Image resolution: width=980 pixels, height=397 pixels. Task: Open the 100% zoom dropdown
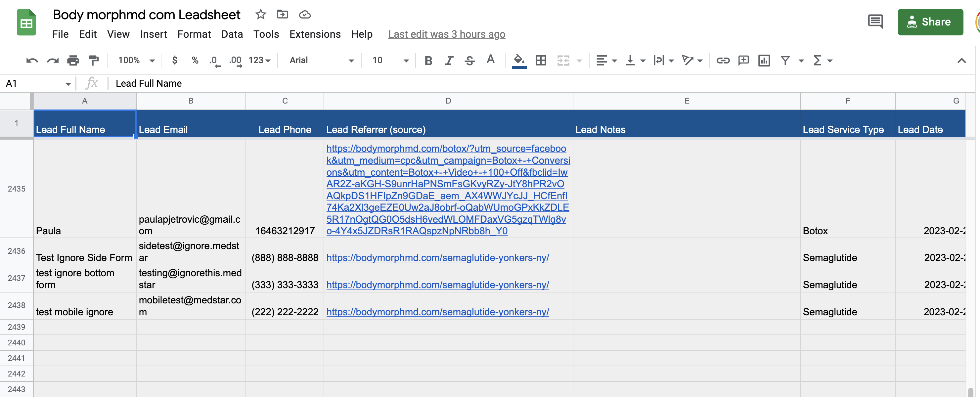click(x=136, y=61)
